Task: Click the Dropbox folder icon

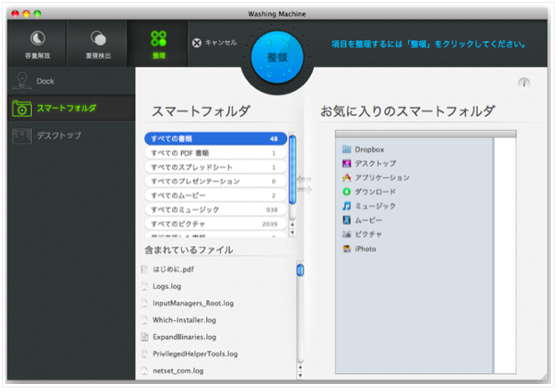Action: click(x=346, y=150)
